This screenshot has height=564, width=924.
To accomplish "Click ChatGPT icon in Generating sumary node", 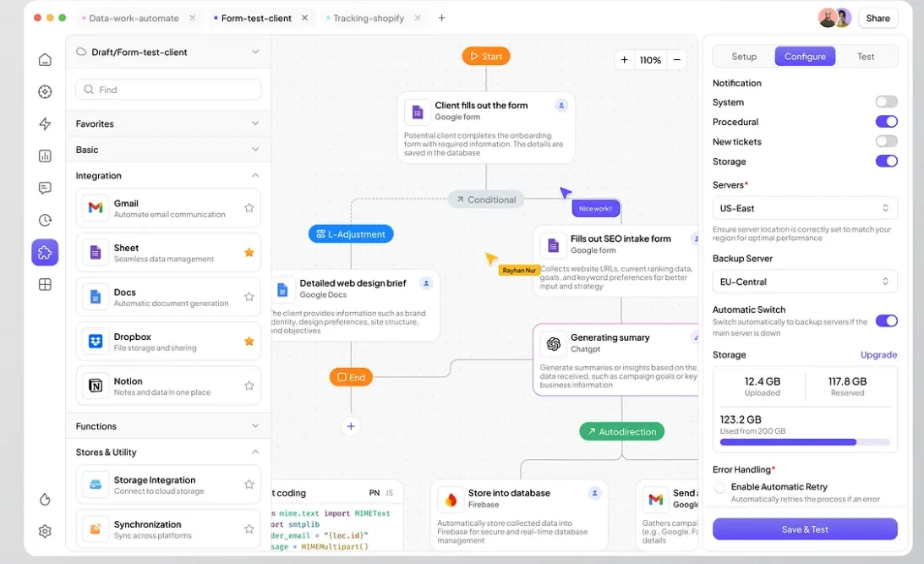I will tap(554, 343).
